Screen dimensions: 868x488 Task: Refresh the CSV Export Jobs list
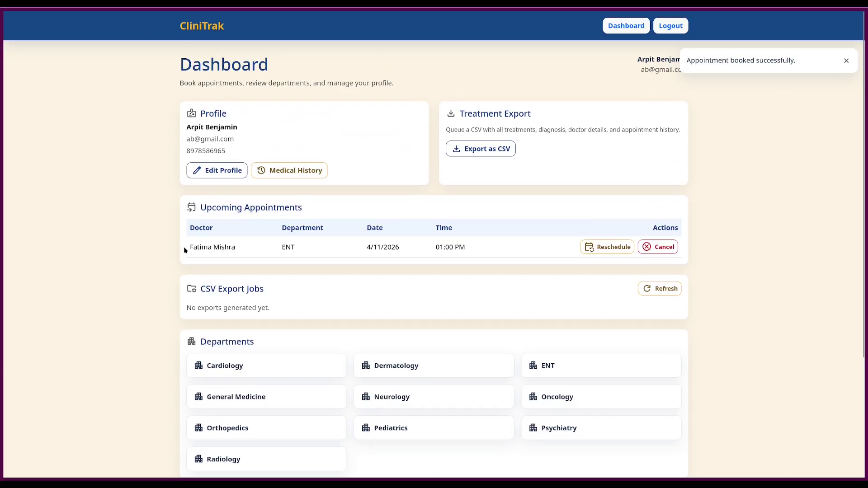click(660, 288)
